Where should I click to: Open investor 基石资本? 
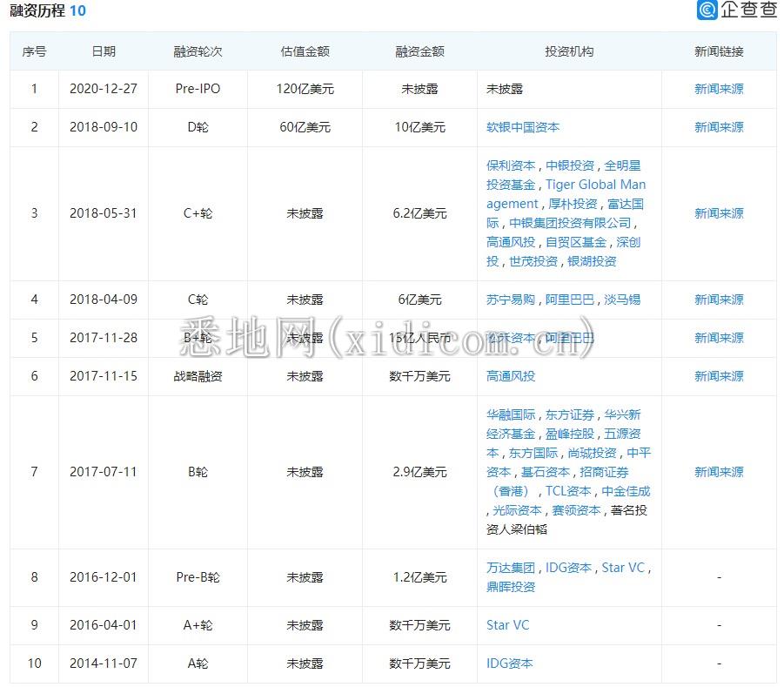coord(545,472)
